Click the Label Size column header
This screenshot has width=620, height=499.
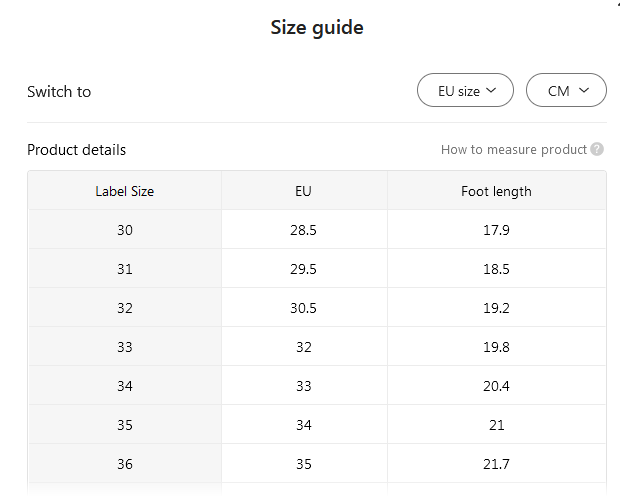point(125,191)
